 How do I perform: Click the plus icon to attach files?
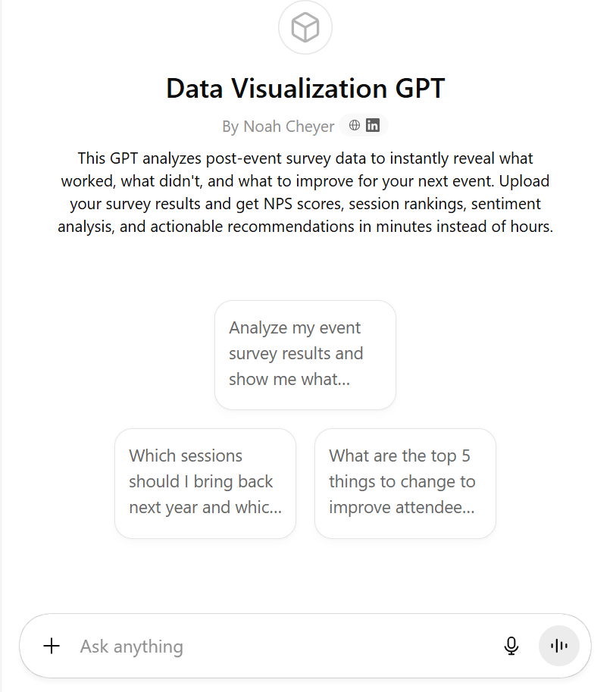(x=52, y=646)
